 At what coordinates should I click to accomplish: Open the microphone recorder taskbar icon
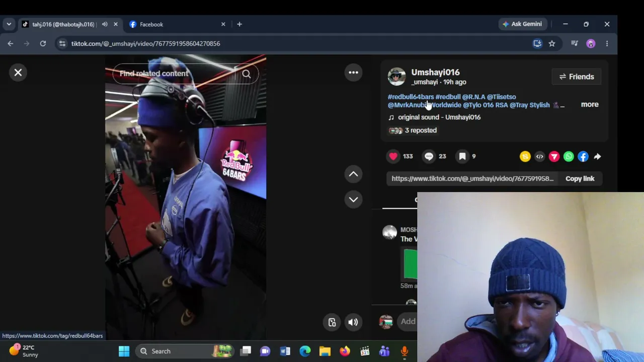click(404, 351)
